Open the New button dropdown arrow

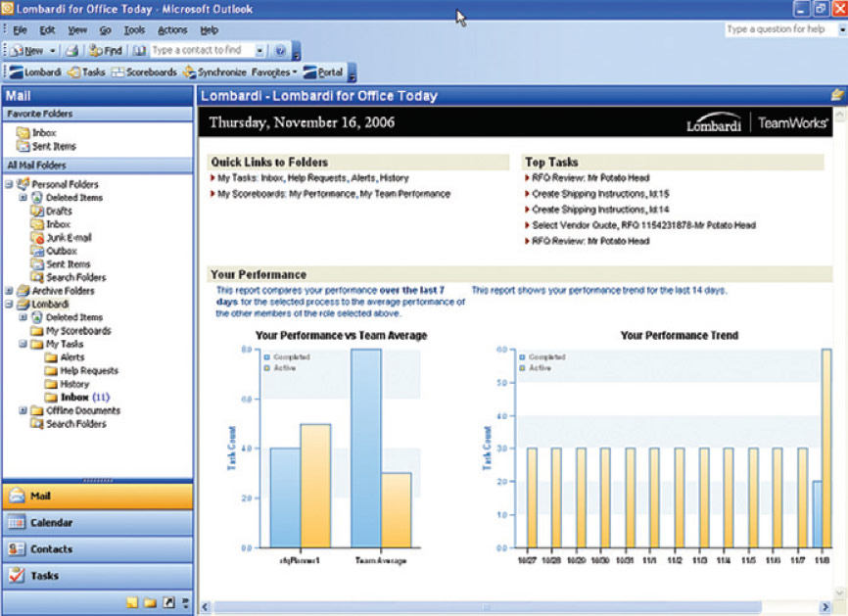click(53, 50)
